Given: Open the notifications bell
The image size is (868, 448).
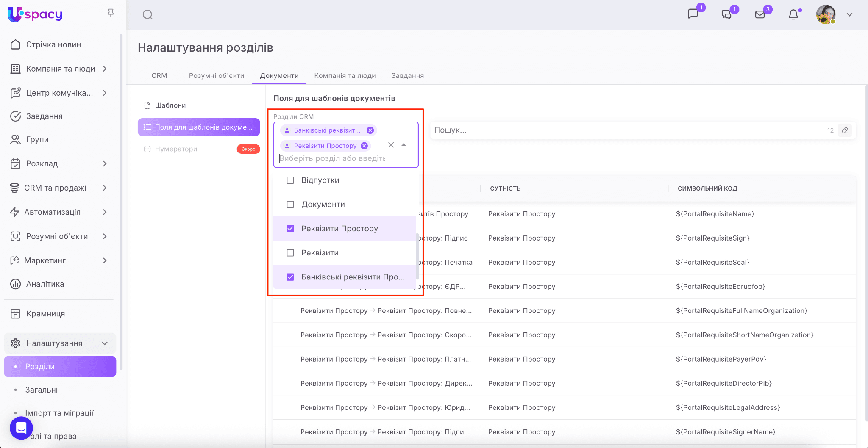Looking at the screenshot, I should [793, 15].
